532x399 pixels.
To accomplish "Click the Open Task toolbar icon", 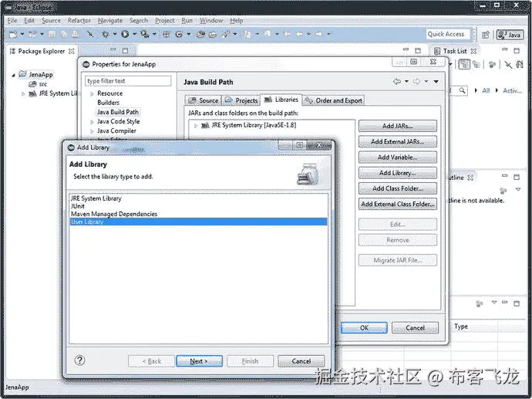I will coord(212,34).
